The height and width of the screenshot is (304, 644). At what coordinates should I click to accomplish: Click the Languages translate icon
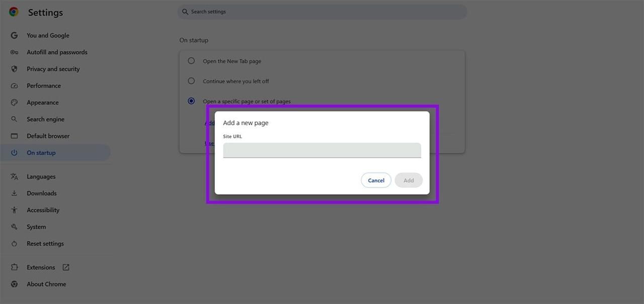click(x=14, y=176)
